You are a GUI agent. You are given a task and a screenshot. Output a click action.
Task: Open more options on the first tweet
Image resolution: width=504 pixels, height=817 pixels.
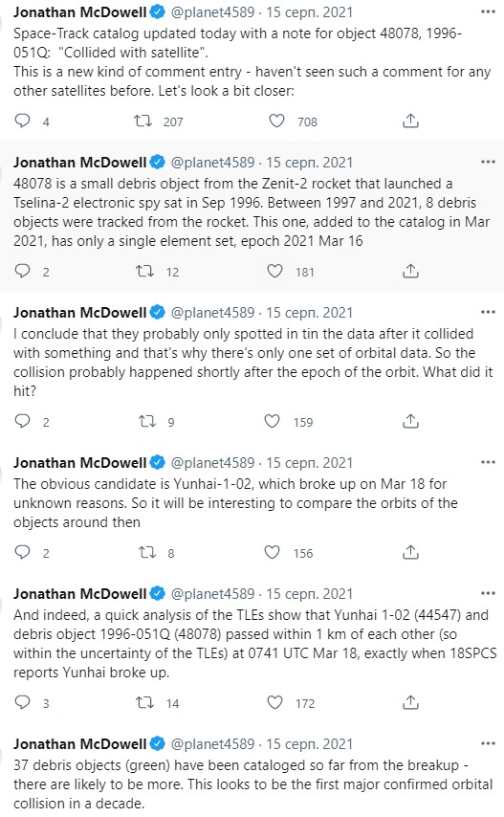(488, 12)
